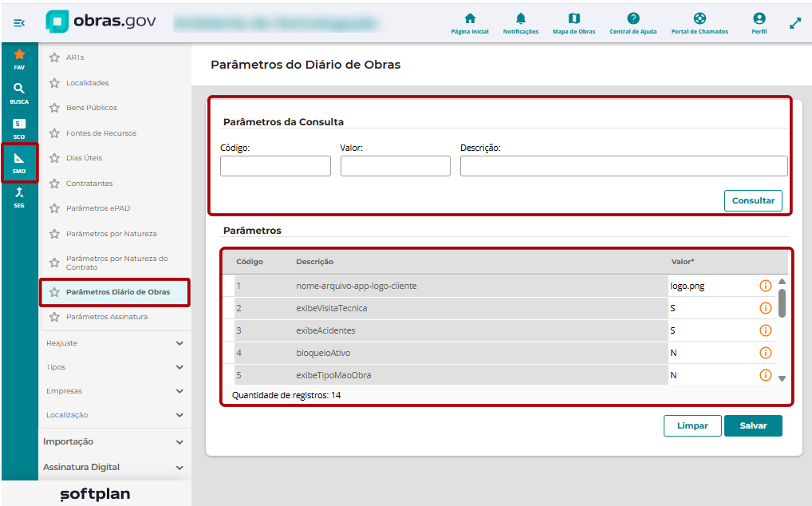Image resolution: width=812 pixels, height=506 pixels.
Task: Favorite Bens Públicos with its star
Action: tap(54, 108)
